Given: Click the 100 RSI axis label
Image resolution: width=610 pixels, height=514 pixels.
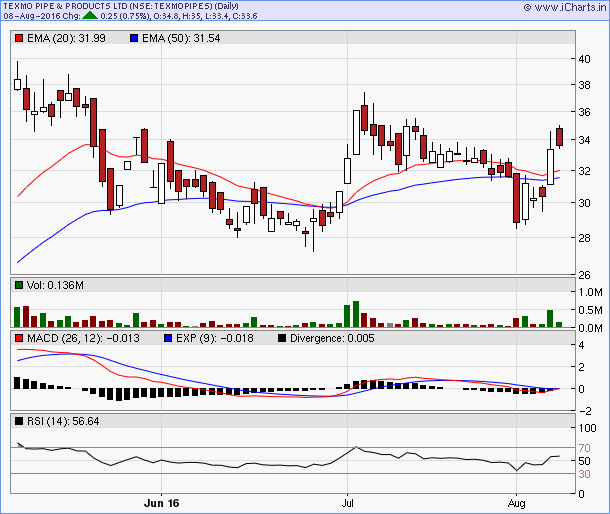Looking at the screenshot, I should [587, 428].
